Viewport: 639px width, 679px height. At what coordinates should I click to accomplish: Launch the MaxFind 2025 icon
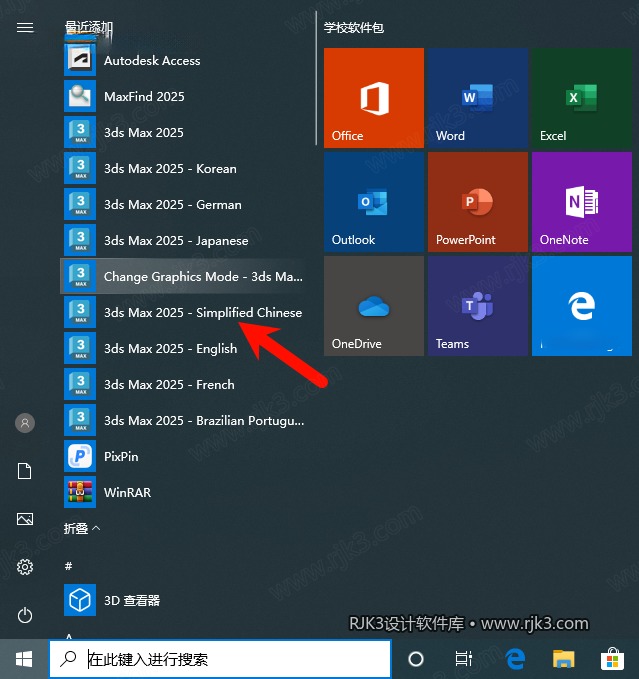(x=80, y=96)
